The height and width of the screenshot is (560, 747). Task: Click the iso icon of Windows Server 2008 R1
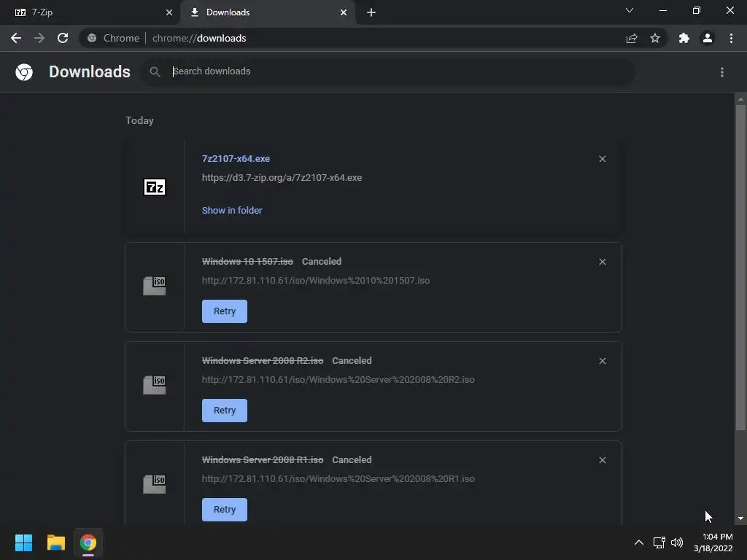(155, 484)
